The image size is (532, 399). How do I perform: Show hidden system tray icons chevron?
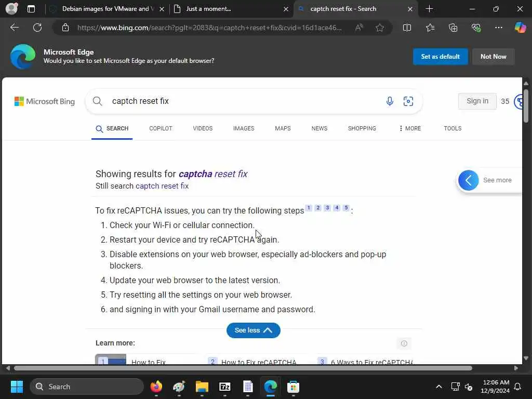(x=438, y=387)
